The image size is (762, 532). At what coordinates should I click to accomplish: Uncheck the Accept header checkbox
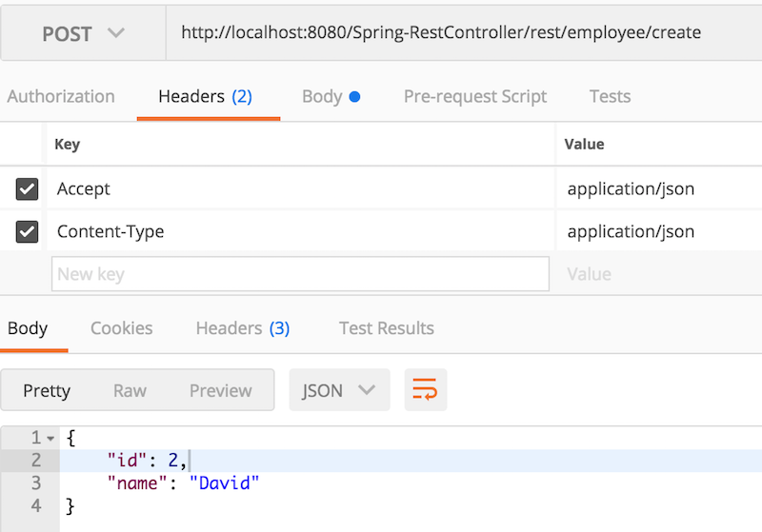pyautogui.click(x=27, y=188)
